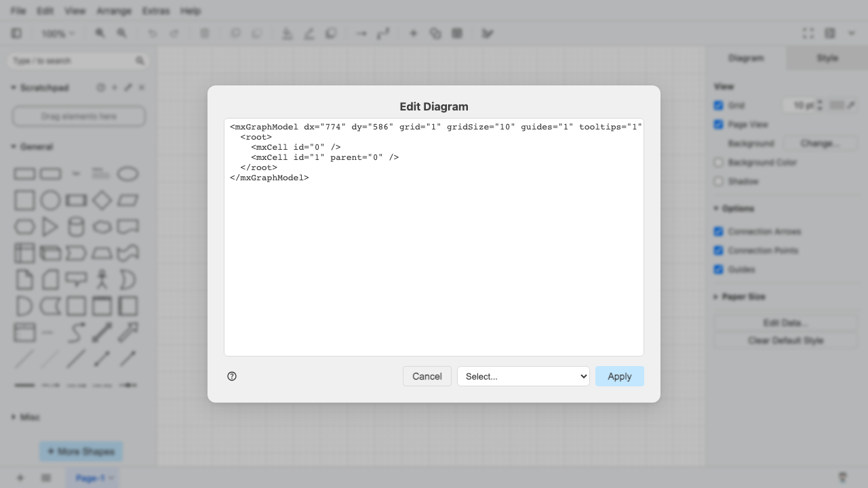Disable the Connection Arrows checkbox
The image size is (868, 488).
tap(719, 232)
